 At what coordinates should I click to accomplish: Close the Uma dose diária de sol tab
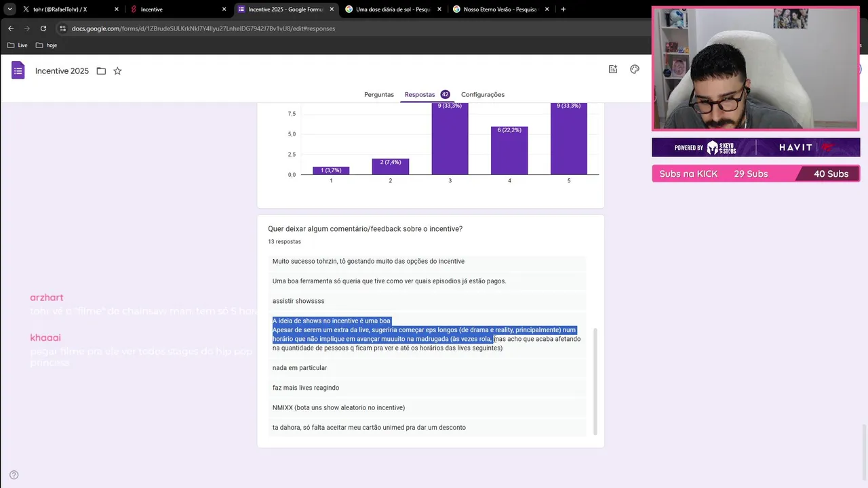point(439,9)
